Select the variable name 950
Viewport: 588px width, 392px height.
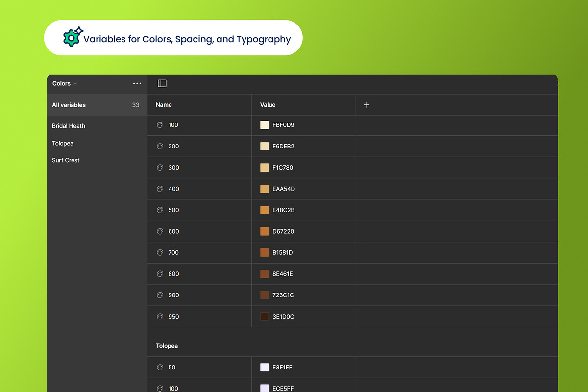click(174, 317)
